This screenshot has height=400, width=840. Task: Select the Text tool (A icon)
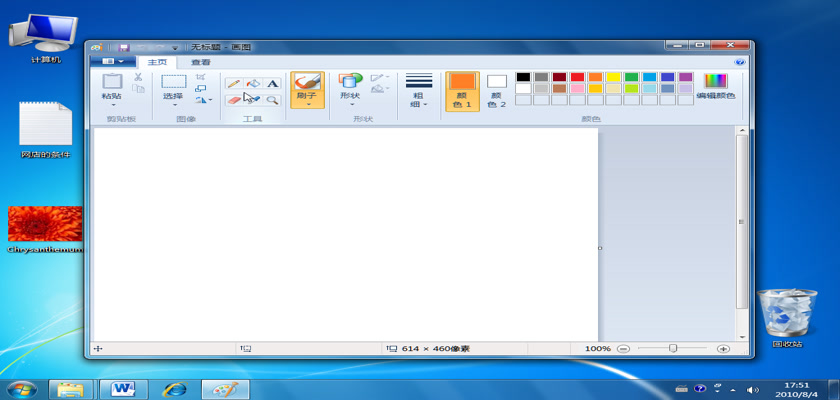(x=271, y=84)
